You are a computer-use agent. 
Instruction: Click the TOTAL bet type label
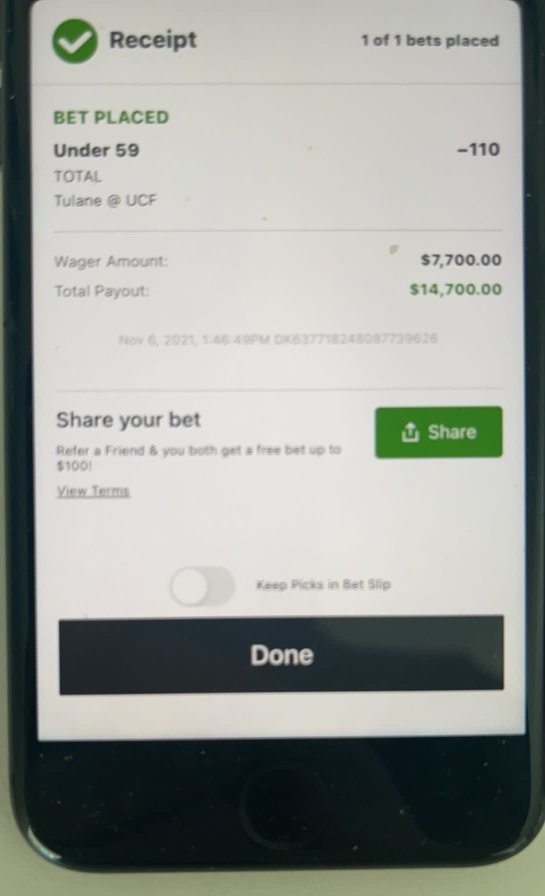coord(78,177)
